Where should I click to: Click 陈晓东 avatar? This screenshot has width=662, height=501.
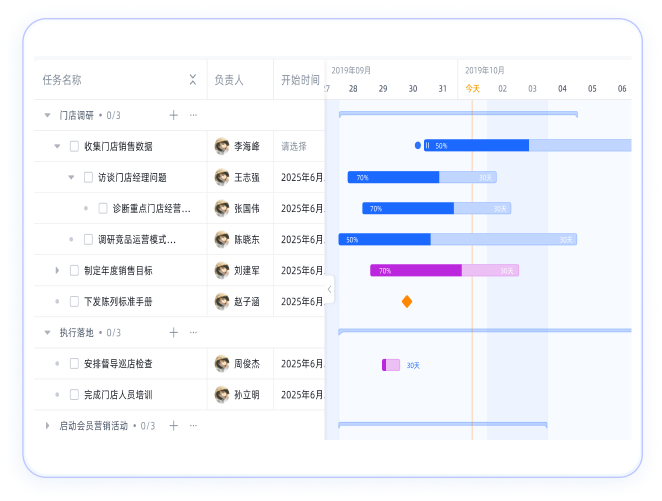[x=222, y=239]
